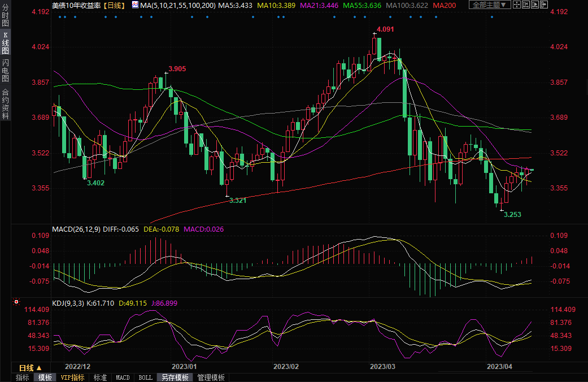The width and height of the screenshot is (588, 382).
Task: Click the first blue event dot at top
Action: pos(60,16)
